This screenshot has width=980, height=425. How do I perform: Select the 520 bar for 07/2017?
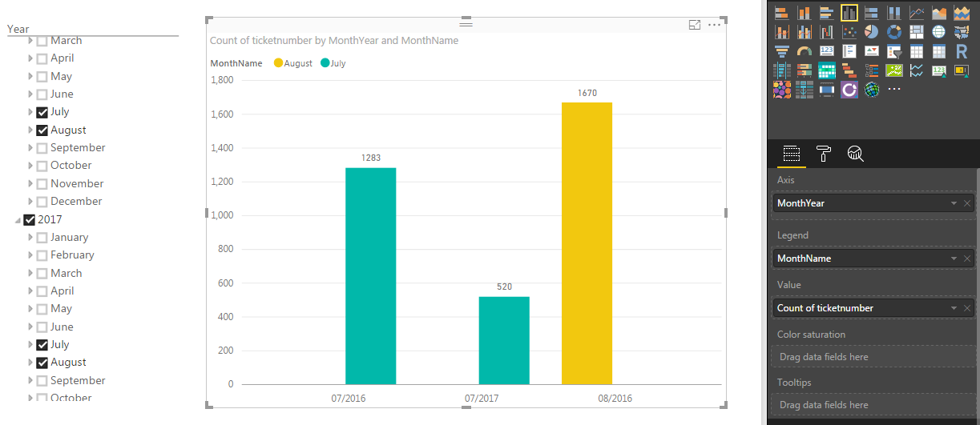504,340
